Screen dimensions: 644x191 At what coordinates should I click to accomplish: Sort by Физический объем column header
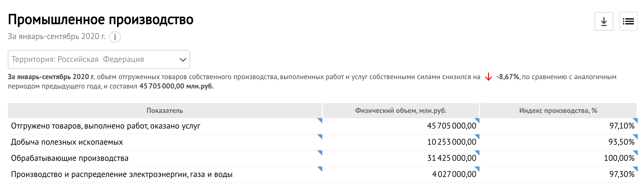(x=401, y=111)
